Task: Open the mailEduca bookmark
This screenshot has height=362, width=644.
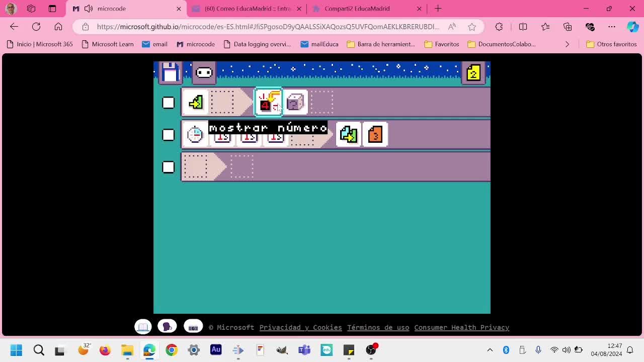Action: (319, 44)
